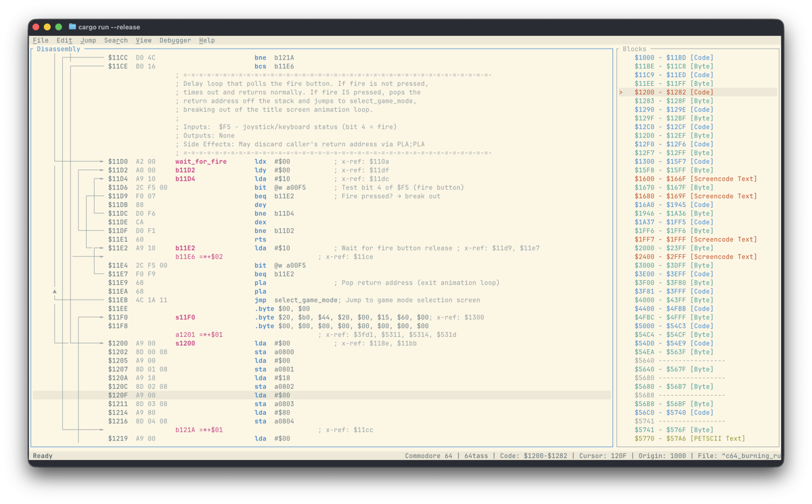
Task: Click the 64tass status entry
Action: coord(476,456)
